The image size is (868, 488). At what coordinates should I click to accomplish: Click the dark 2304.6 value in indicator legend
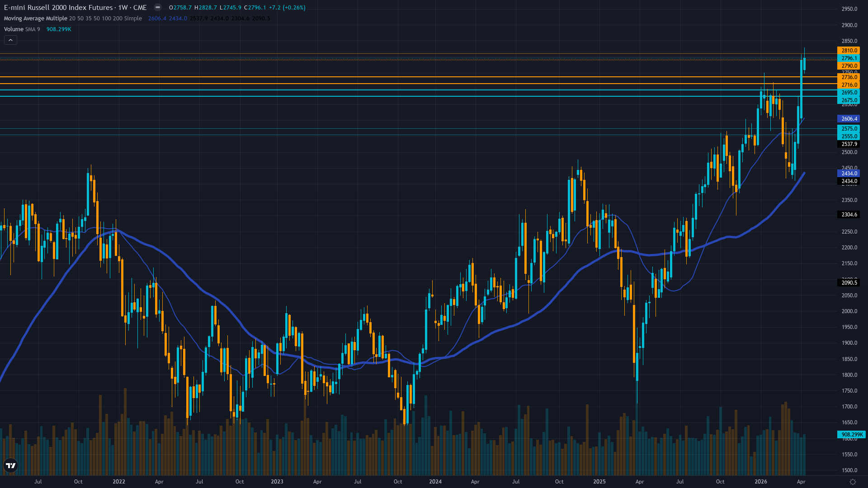click(x=240, y=19)
